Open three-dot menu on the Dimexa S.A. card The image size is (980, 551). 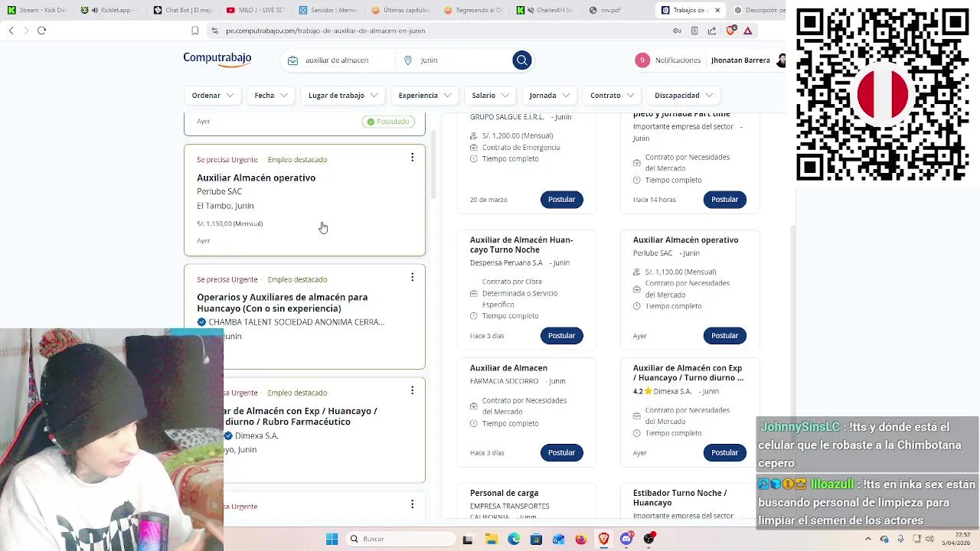pos(412,390)
